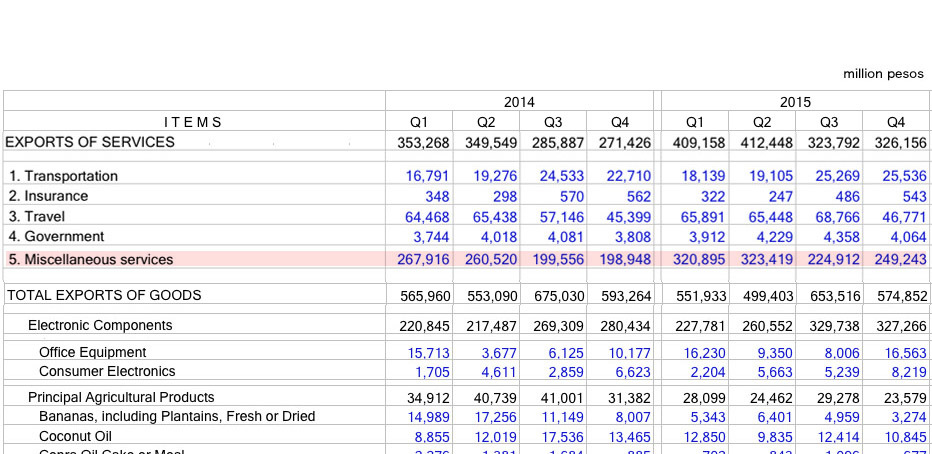The width and height of the screenshot is (932, 454).
Task: Click Office Equipment value 15,713
Action: [428, 353]
